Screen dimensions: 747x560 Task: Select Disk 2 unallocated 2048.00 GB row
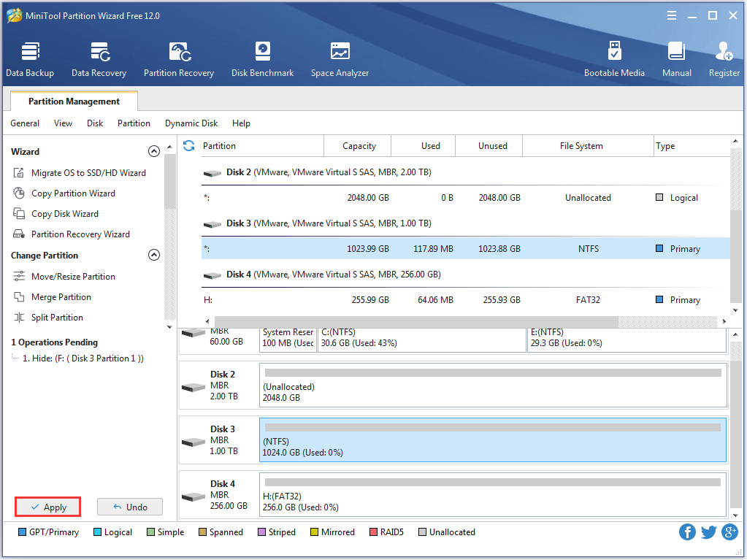465,198
